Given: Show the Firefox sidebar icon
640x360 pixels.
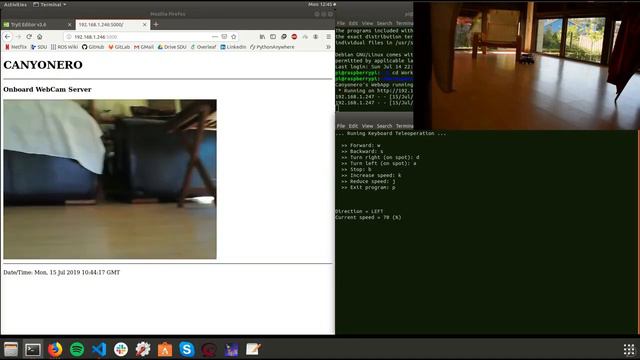Looking at the screenshot, I should tap(273, 37).
